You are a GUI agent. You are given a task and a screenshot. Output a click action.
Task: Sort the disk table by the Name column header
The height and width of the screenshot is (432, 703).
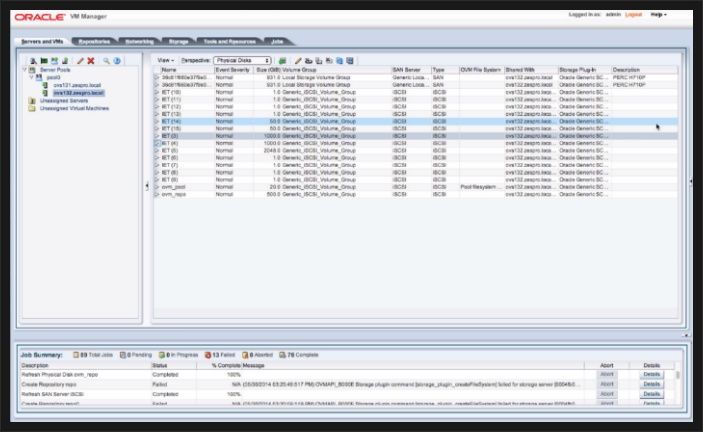pyautogui.click(x=187, y=70)
